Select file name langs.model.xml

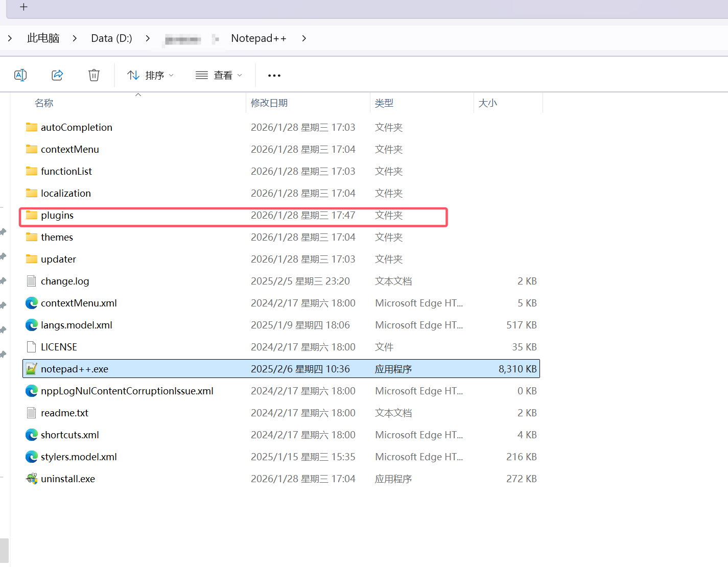[x=77, y=325]
